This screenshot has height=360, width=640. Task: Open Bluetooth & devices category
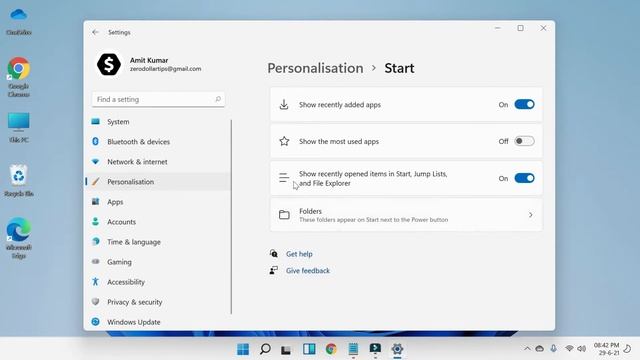coord(138,142)
